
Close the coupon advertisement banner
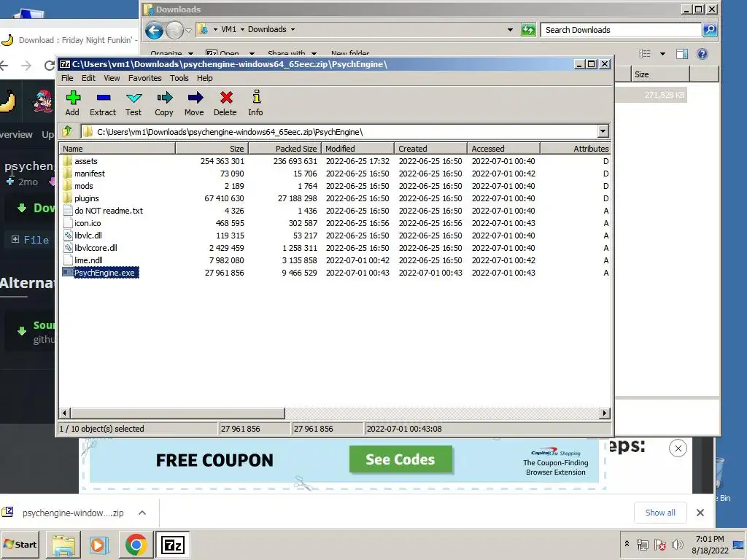tap(678, 448)
